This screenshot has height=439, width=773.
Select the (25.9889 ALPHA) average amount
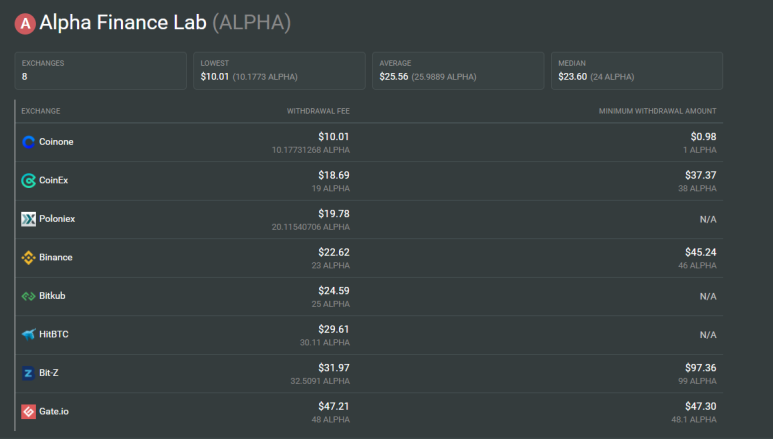coord(444,77)
